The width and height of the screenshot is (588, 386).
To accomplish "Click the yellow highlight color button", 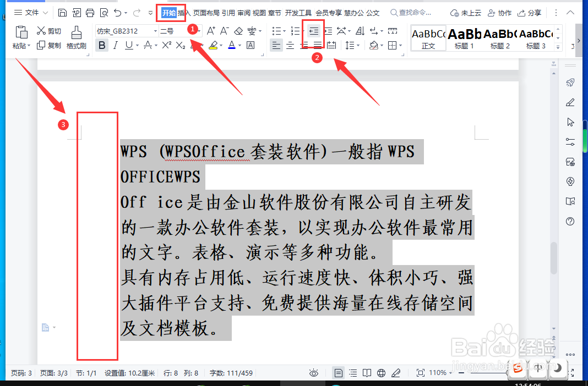I will coord(213,45).
